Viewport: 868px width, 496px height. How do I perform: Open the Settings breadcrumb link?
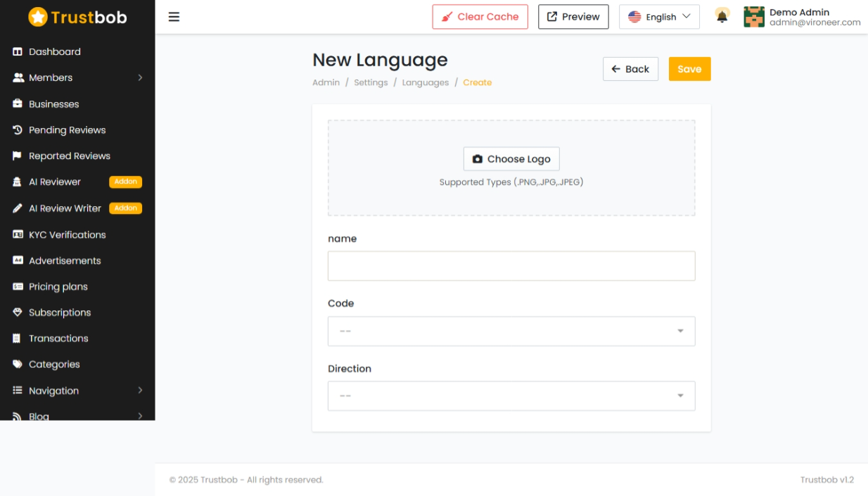(x=371, y=82)
